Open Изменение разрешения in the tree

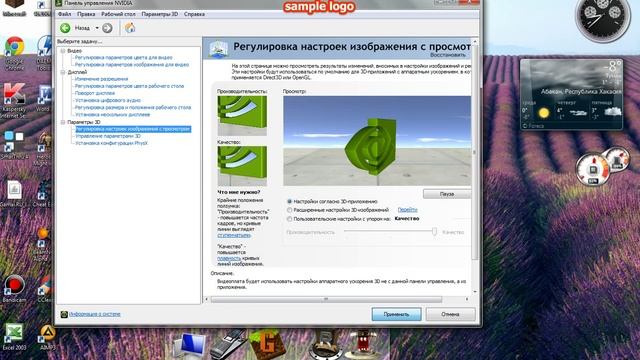[x=101, y=79]
